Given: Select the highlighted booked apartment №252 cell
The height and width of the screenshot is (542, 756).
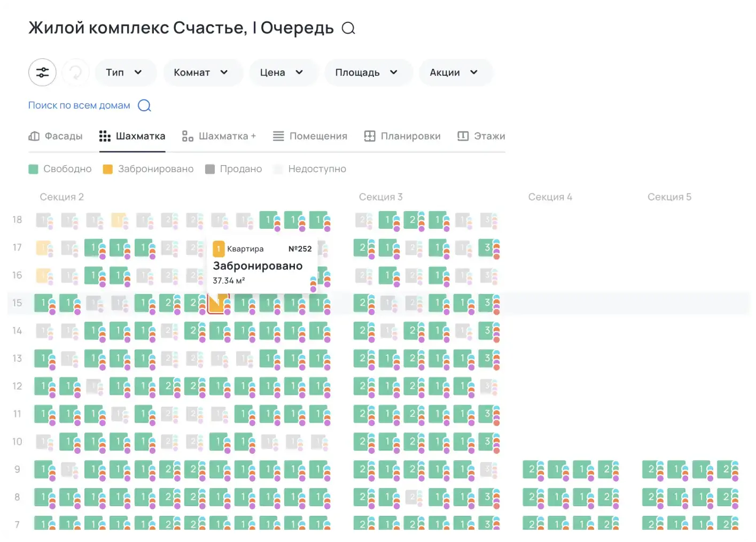Looking at the screenshot, I should click(216, 304).
